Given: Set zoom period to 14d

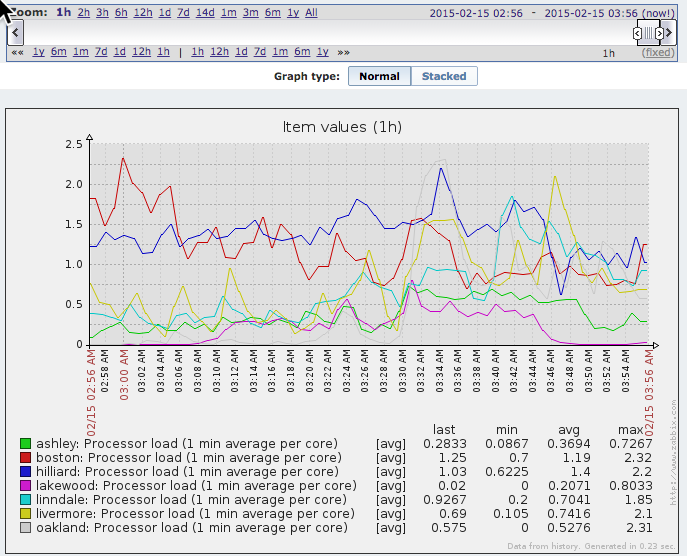Looking at the screenshot, I should (205, 13).
